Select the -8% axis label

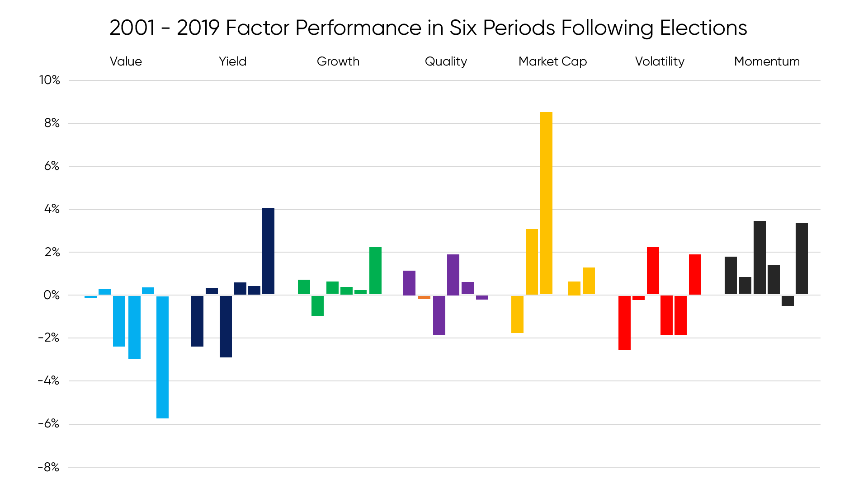pos(49,467)
